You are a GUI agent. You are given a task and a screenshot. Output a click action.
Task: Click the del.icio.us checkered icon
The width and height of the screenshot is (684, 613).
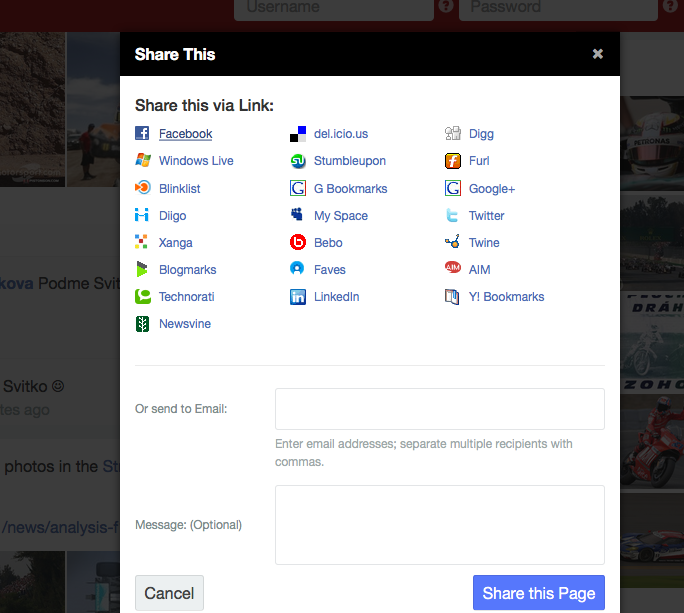coord(298,134)
